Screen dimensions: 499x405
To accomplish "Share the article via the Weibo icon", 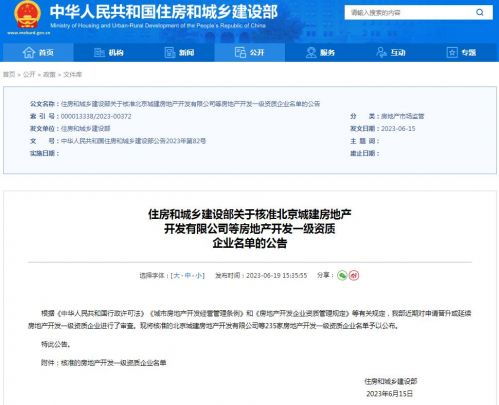I will (x=354, y=275).
